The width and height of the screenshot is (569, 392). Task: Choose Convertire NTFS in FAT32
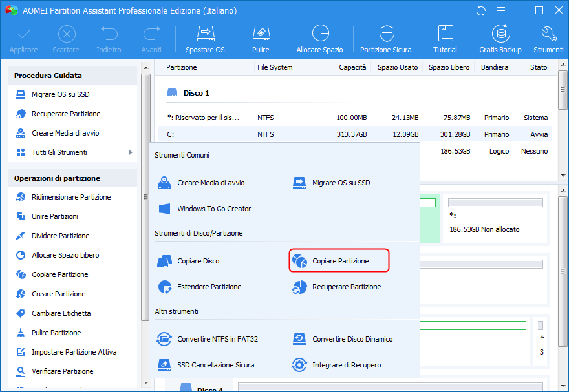(217, 339)
